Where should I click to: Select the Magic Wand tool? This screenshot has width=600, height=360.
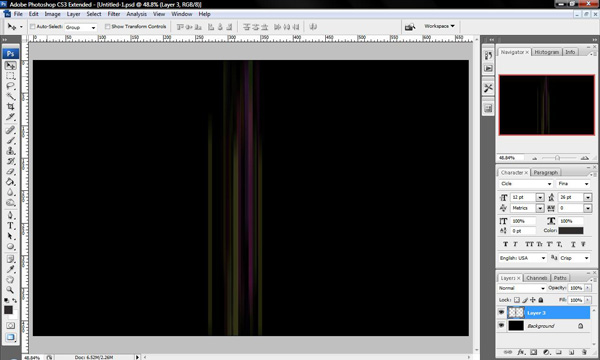[x=10, y=96]
